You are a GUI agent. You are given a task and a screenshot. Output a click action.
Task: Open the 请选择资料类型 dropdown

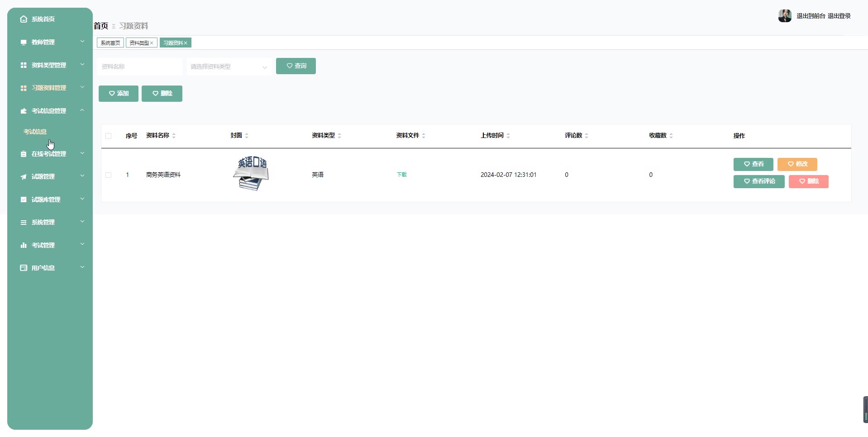(229, 66)
